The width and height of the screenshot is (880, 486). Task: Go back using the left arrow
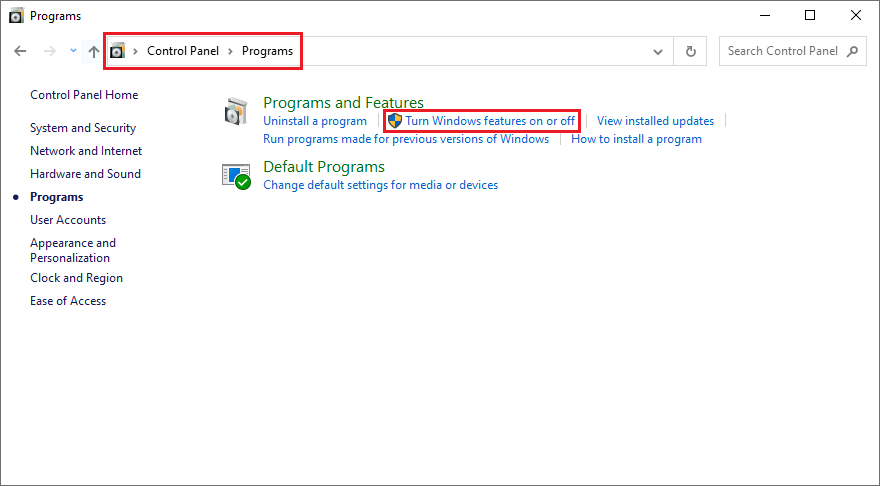[x=20, y=51]
